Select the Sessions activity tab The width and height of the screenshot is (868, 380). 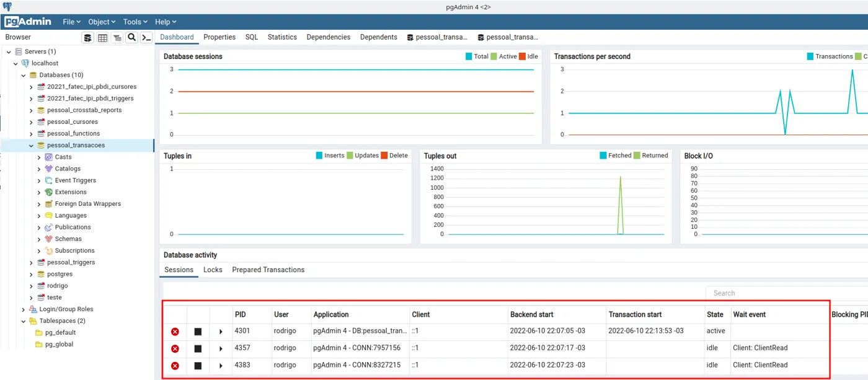[179, 270]
